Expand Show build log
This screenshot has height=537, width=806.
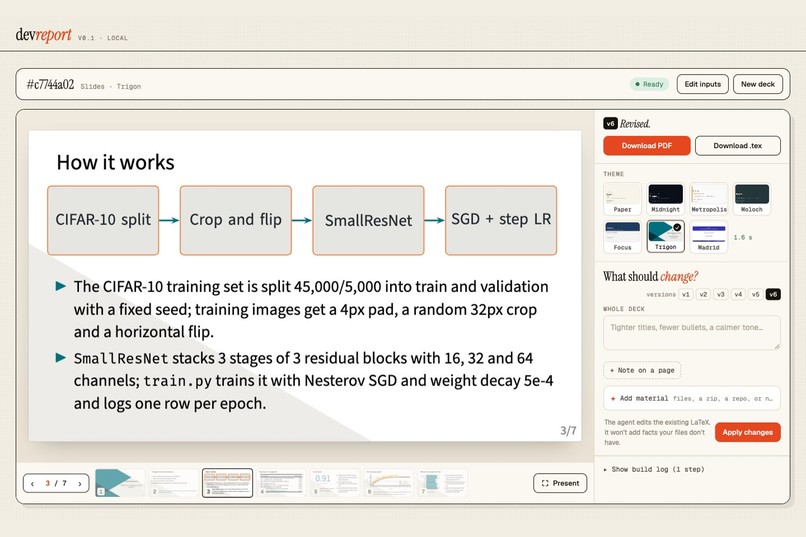pos(654,469)
